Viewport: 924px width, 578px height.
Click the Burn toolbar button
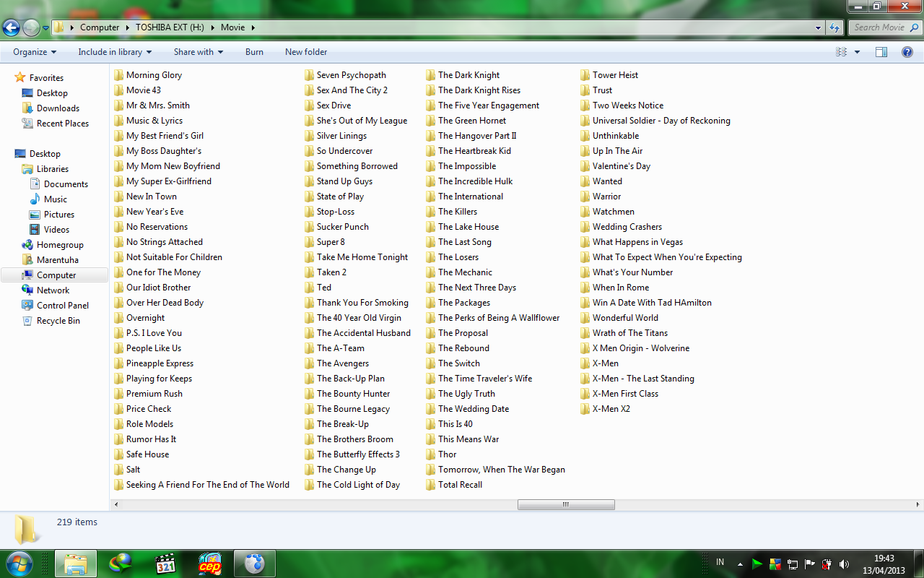(x=254, y=52)
